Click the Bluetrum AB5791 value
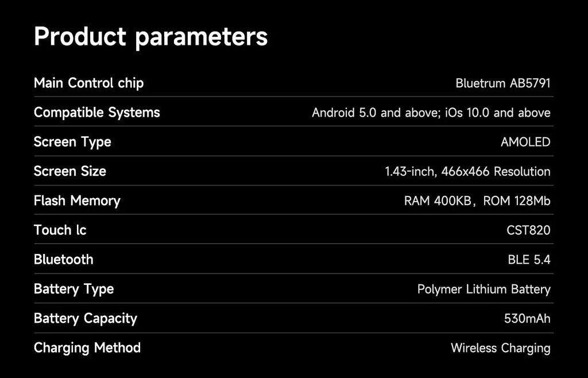The height and width of the screenshot is (378, 588). click(x=503, y=83)
